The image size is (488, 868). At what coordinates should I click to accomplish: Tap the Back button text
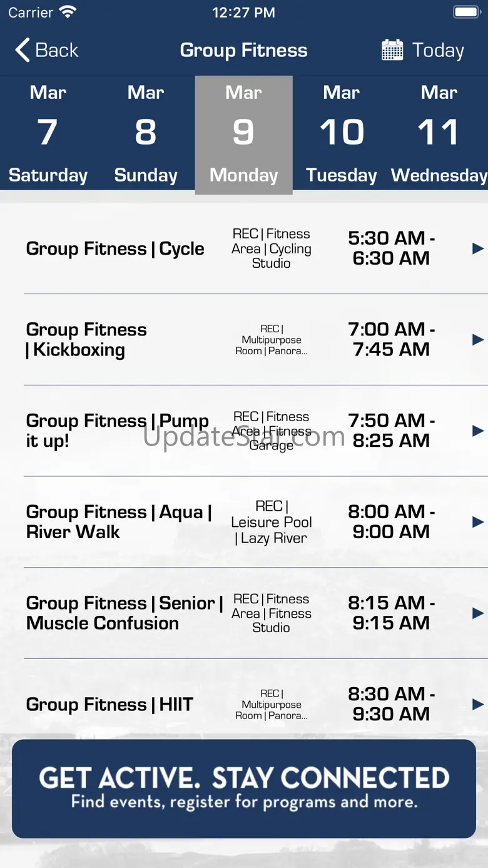[x=57, y=50]
